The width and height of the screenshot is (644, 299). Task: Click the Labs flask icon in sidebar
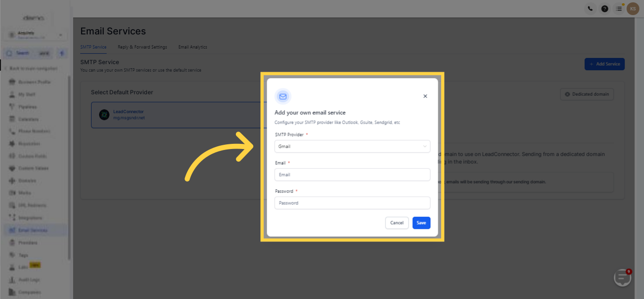pos(12,267)
